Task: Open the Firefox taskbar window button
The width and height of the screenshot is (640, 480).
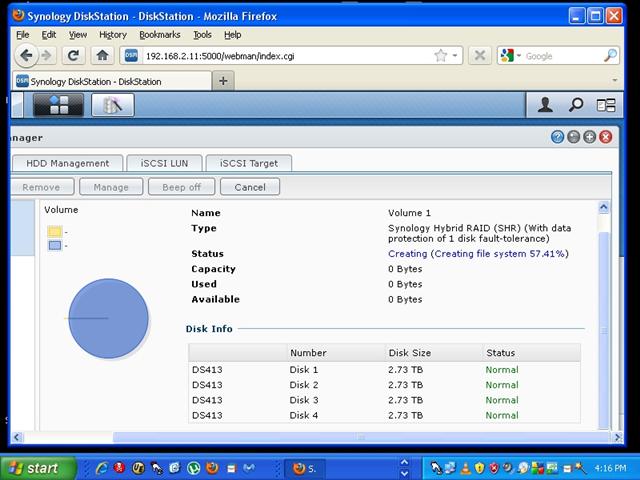Action: (x=306, y=468)
